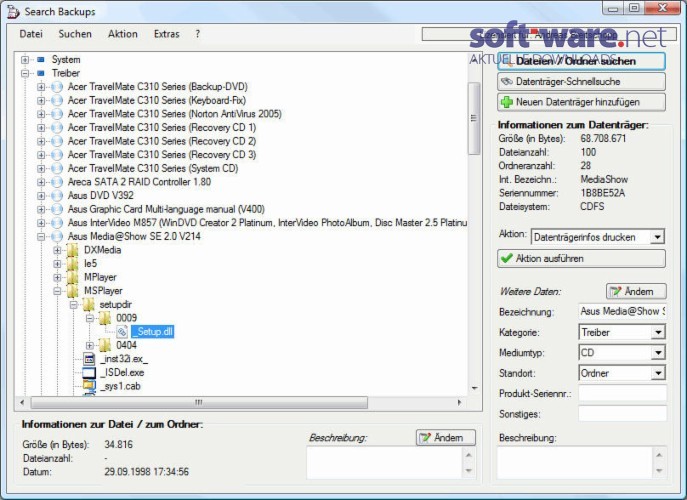
Task: Click Datenträger-Schnellsuche button
Action: coord(581,82)
